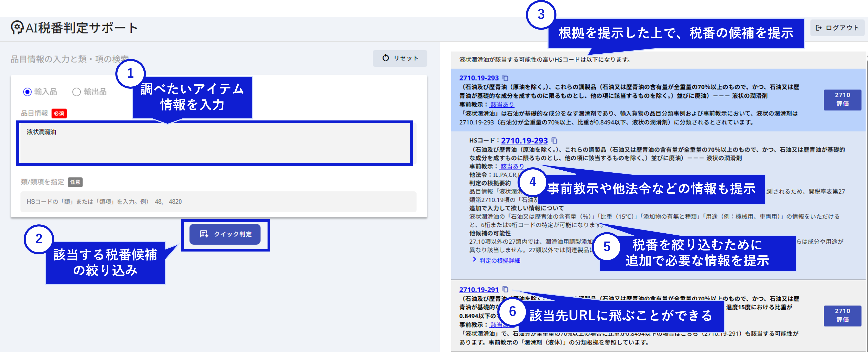Screen dimensions: 868x352
Task: Click the AI head logo icon
Action: pyautogui.click(x=17, y=28)
